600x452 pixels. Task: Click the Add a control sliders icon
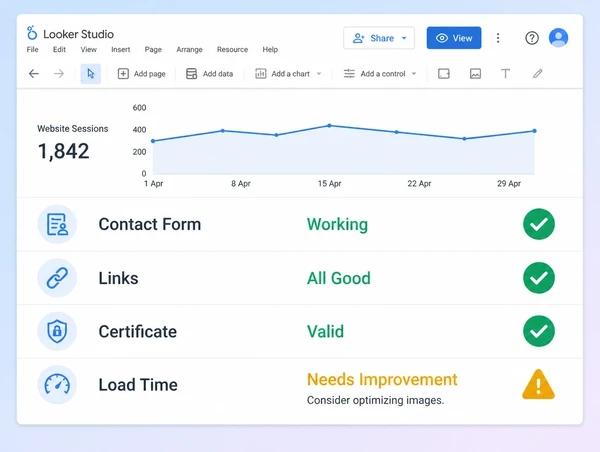(x=349, y=73)
